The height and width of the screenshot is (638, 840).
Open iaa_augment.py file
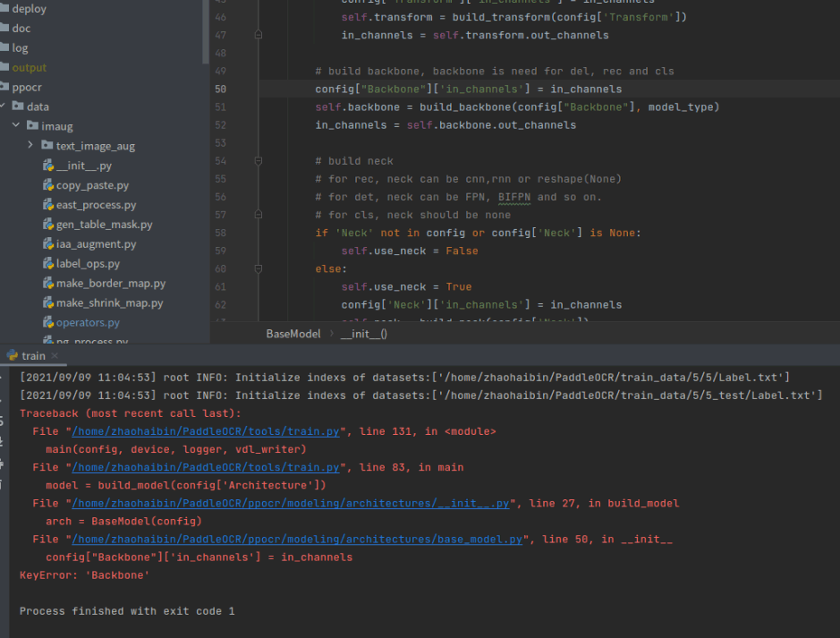(x=96, y=243)
